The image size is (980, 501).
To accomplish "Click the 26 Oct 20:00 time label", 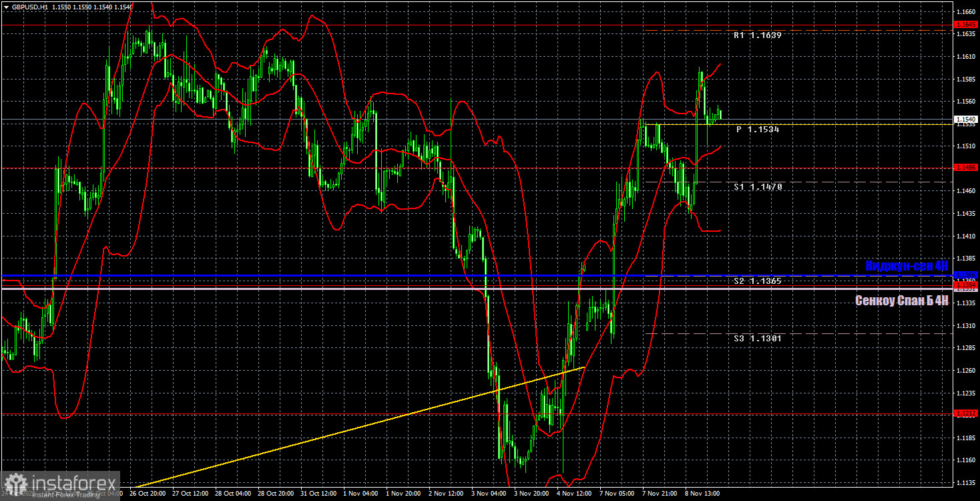I will coord(148,494).
